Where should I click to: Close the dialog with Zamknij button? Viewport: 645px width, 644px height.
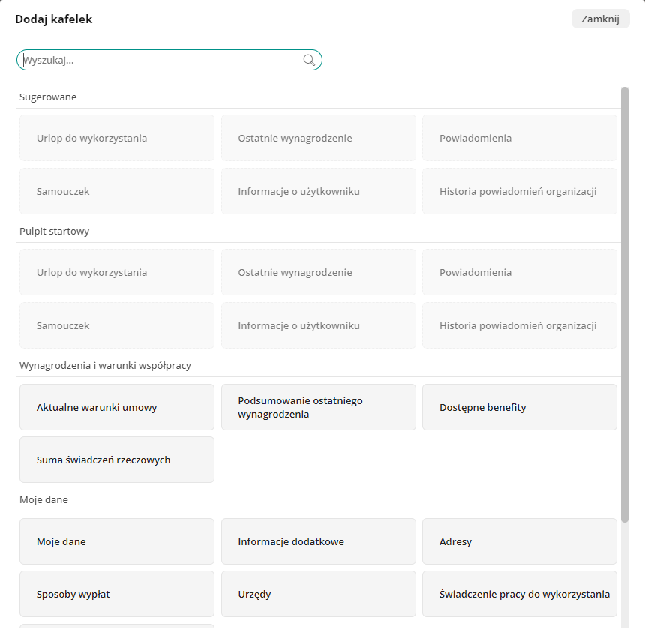click(600, 19)
